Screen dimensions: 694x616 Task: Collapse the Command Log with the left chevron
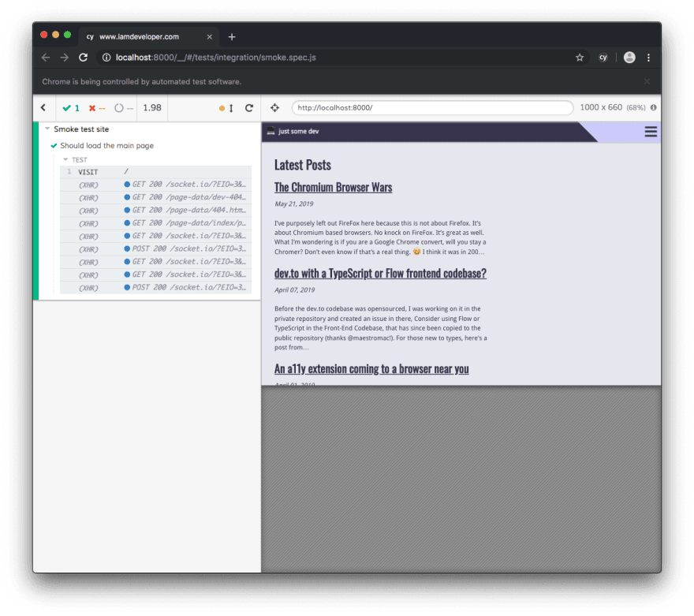(x=43, y=107)
